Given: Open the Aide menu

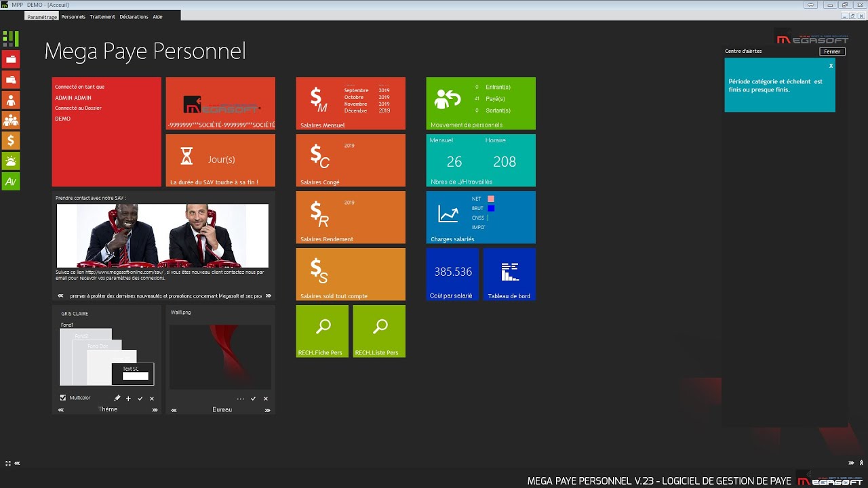Looking at the screenshot, I should (x=157, y=16).
